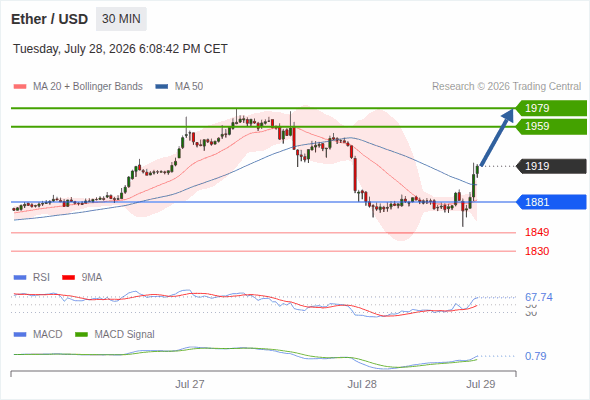Open the Research Trading Central copyright link
The width and height of the screenshot is (590, 400).
point(506,87)
